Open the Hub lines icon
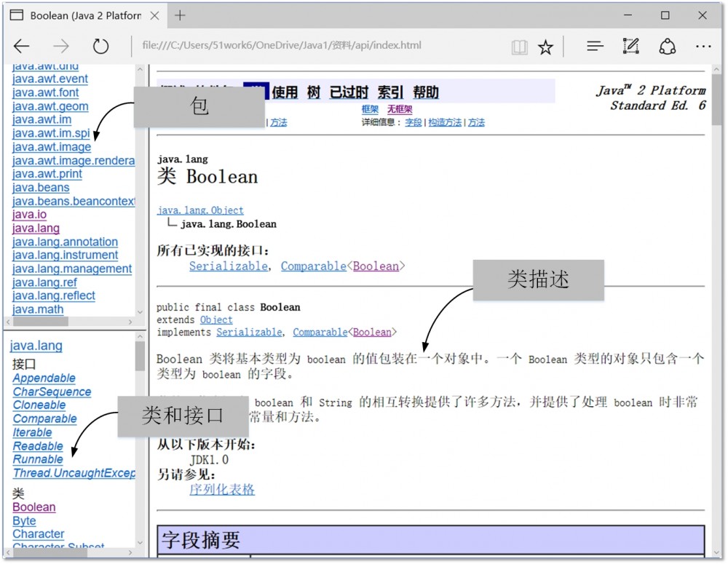728x564 pixels. (595, 46)
